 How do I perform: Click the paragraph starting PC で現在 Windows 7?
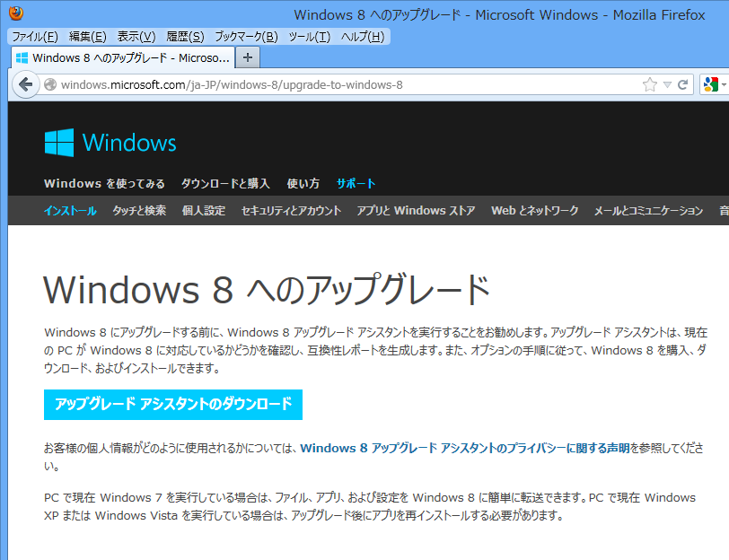tap(370, 506)
